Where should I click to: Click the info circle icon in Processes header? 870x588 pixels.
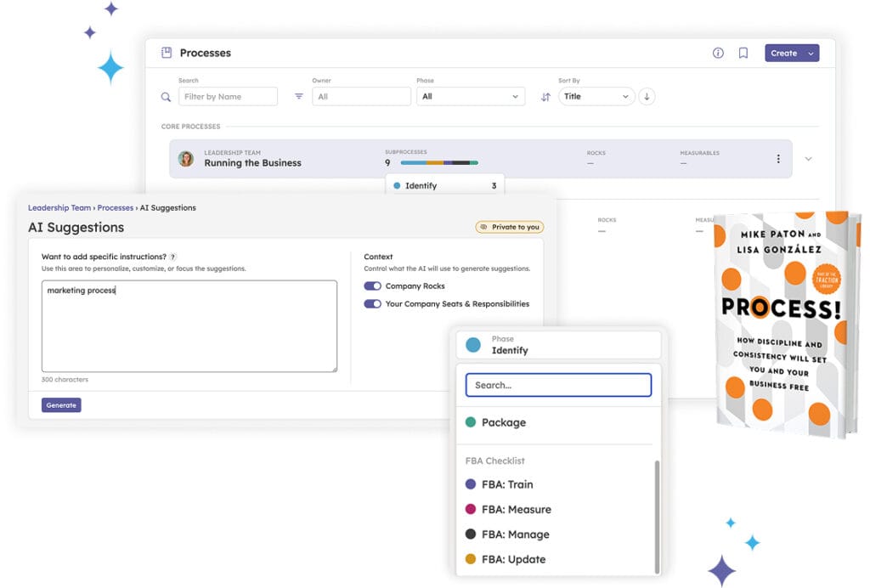(x=718, y=53)
